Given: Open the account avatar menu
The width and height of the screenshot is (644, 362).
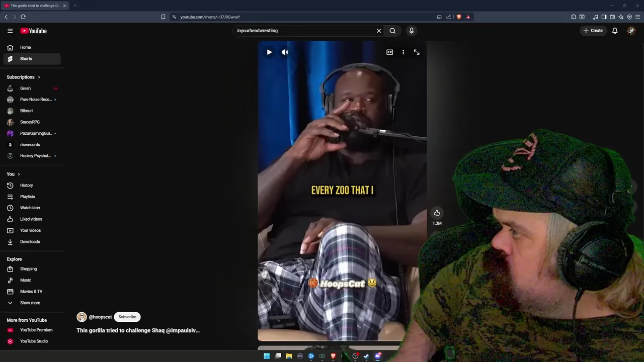Looking at the screenshot, I should (631, 31).
